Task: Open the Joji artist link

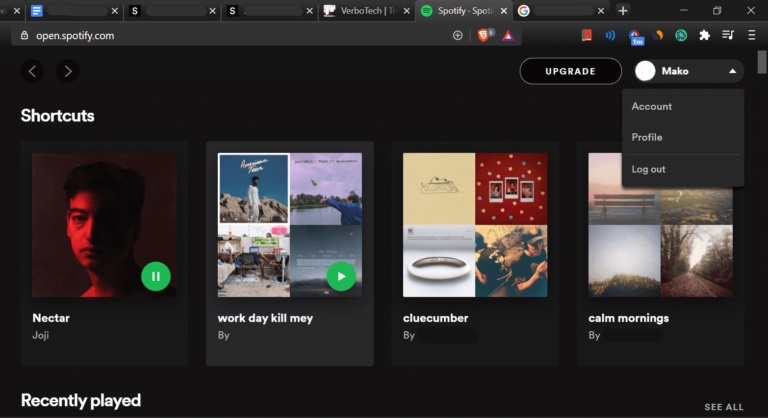Action: coord(41,335)
